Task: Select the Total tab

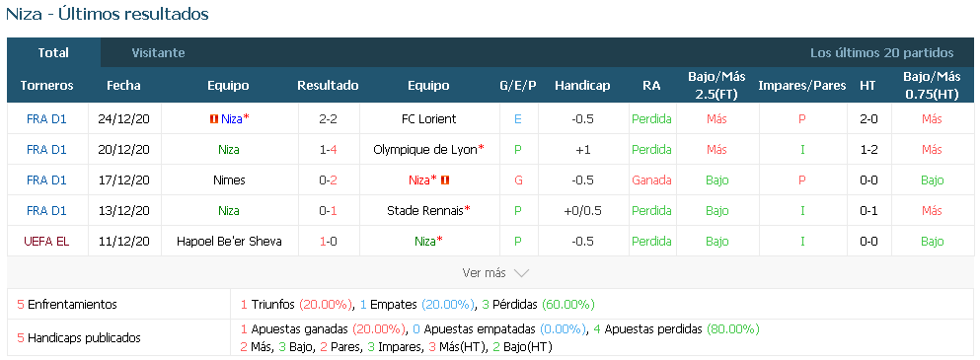Action: 53,53
